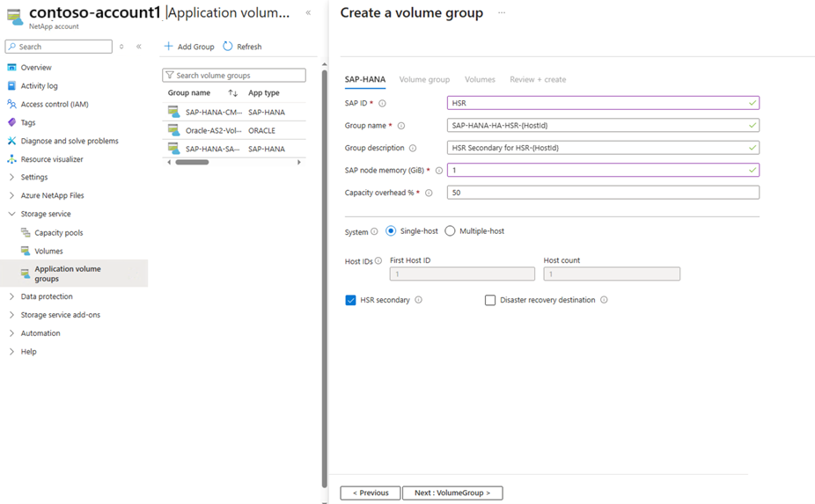
Task: Click the list's right scroll arrow
Action: pos(299,162)
